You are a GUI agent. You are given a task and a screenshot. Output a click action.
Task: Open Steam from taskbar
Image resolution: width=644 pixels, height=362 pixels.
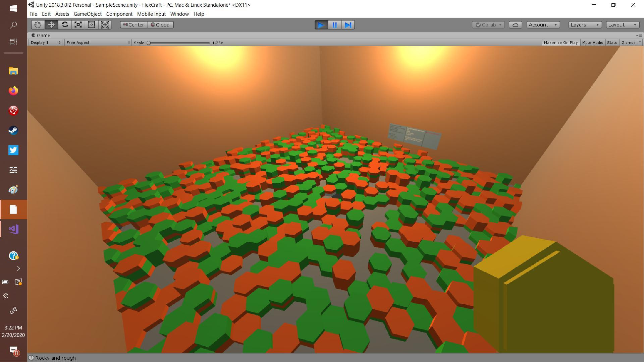(13, 130)
